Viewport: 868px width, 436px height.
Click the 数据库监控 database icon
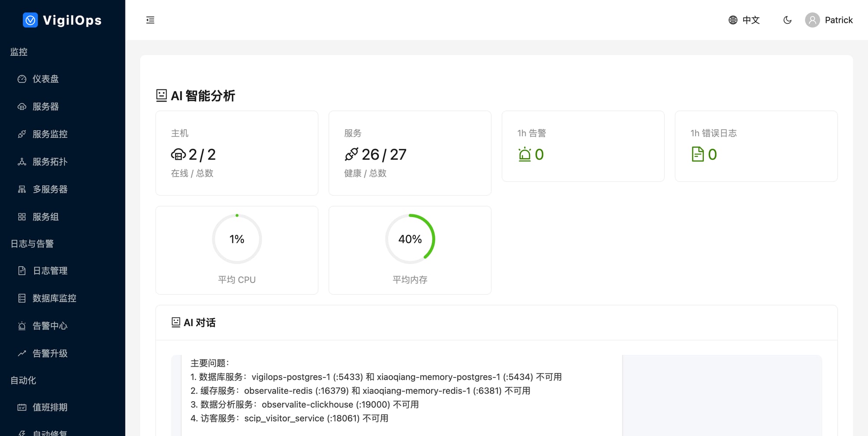[22, 298]
